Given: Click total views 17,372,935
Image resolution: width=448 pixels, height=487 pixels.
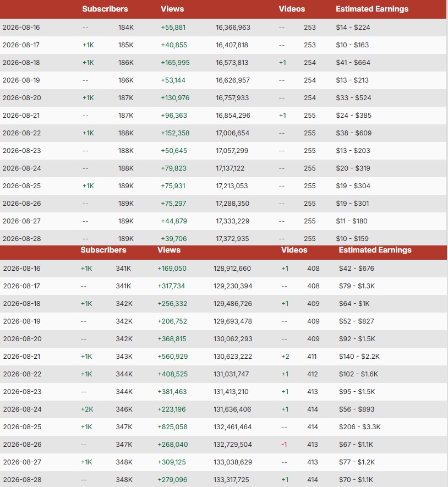Looking at the screenshot, I should [232, 239].
